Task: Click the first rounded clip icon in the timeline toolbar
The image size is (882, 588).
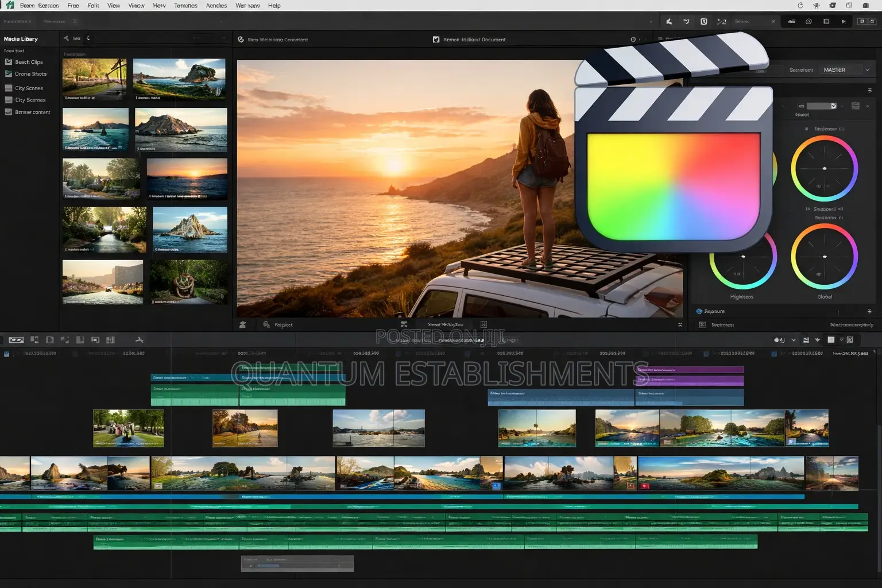Action: [x=16, y=340]
